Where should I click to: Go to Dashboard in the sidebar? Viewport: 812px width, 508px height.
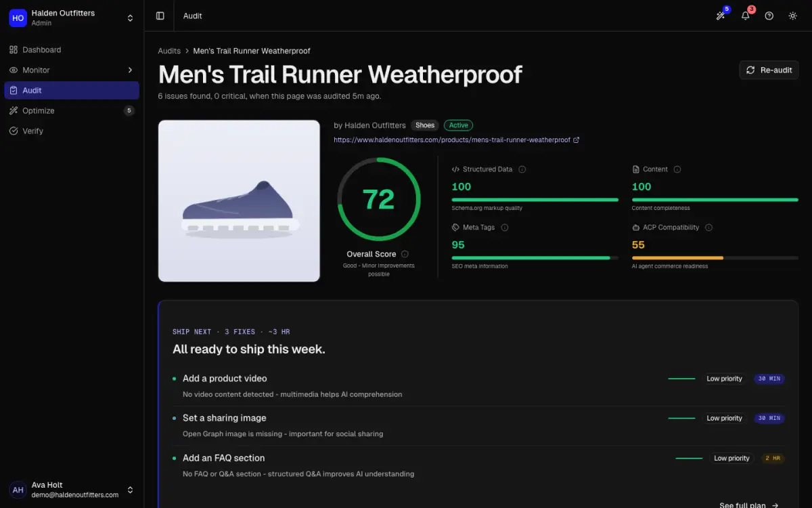tap(72, 49)
